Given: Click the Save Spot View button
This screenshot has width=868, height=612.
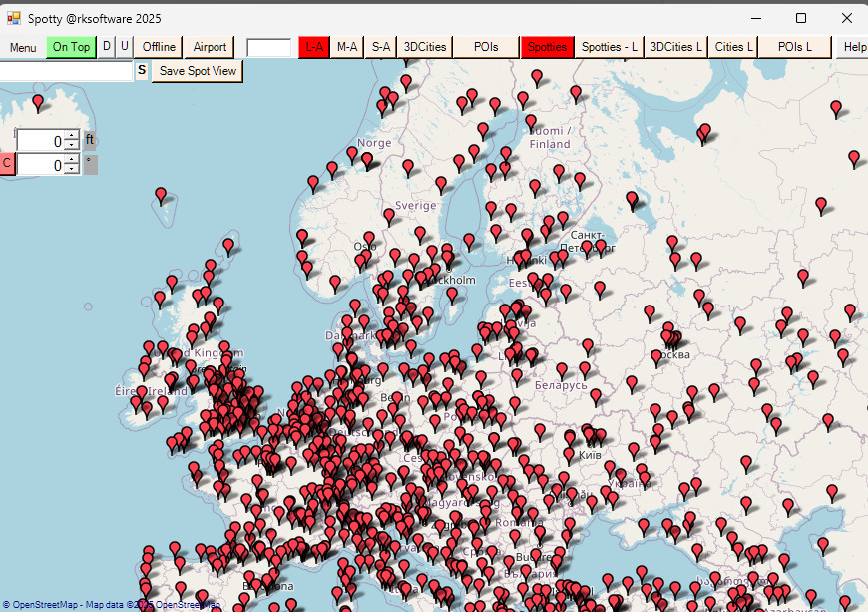Looking at the screenshot, I should point(198,71).
